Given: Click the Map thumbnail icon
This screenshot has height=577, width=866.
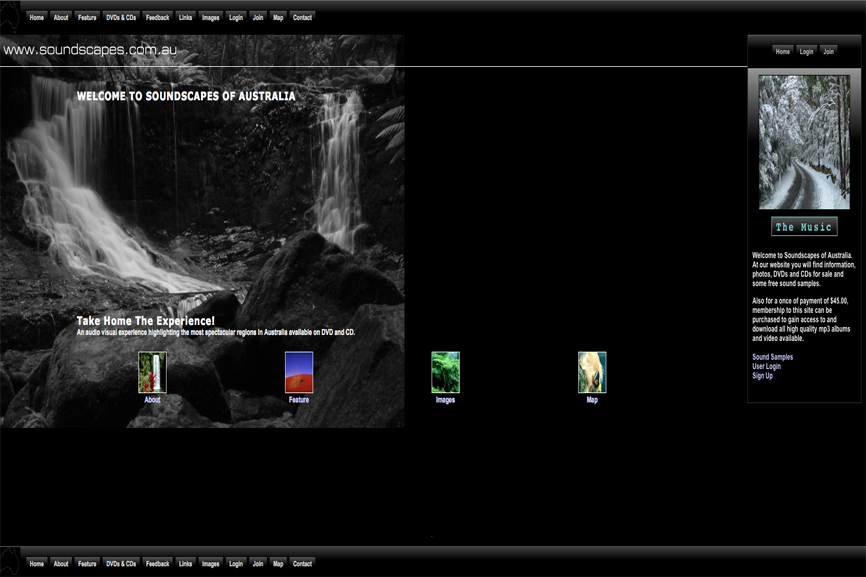Looking at the screenshot, I should (592, 372).
